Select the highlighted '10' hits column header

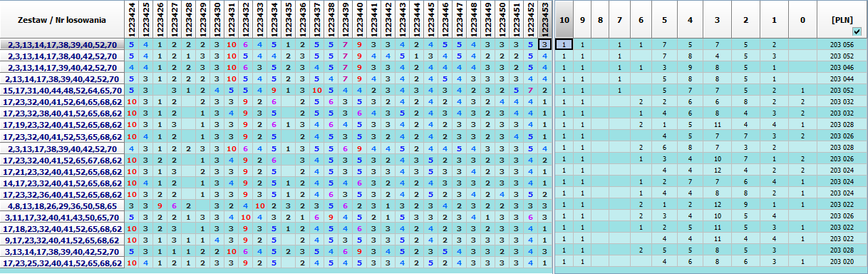(x=564, y=19)
